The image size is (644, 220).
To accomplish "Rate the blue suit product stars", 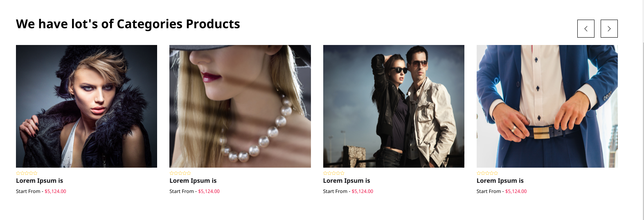I will 487,173.
